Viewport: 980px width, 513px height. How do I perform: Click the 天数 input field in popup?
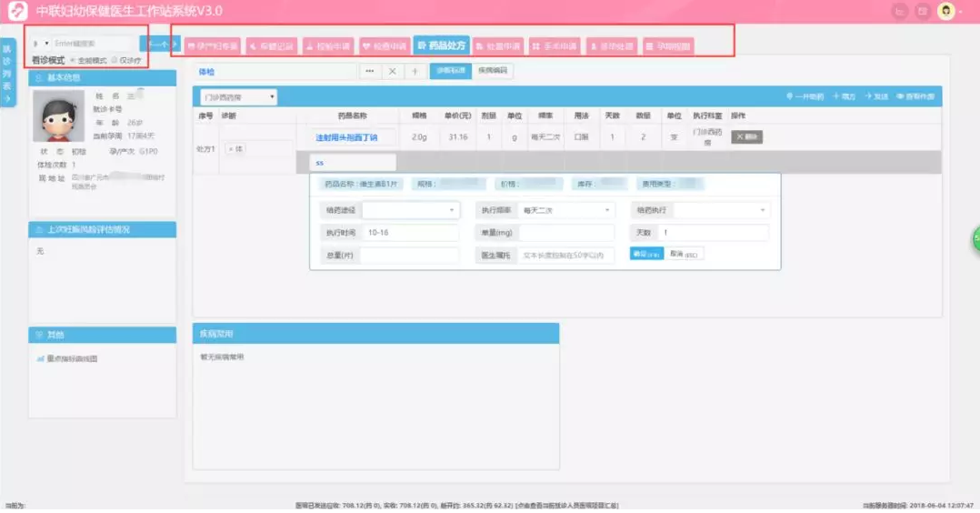(x=714, y=233)
